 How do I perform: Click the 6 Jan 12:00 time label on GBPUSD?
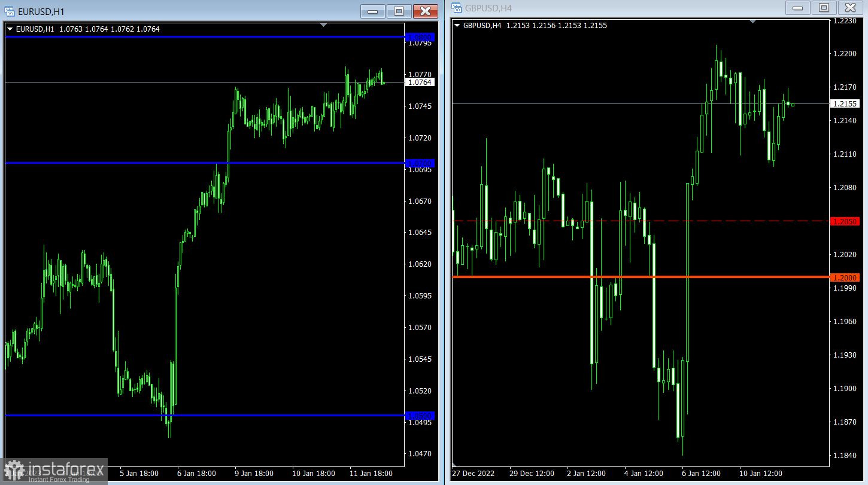click(702, 473)
